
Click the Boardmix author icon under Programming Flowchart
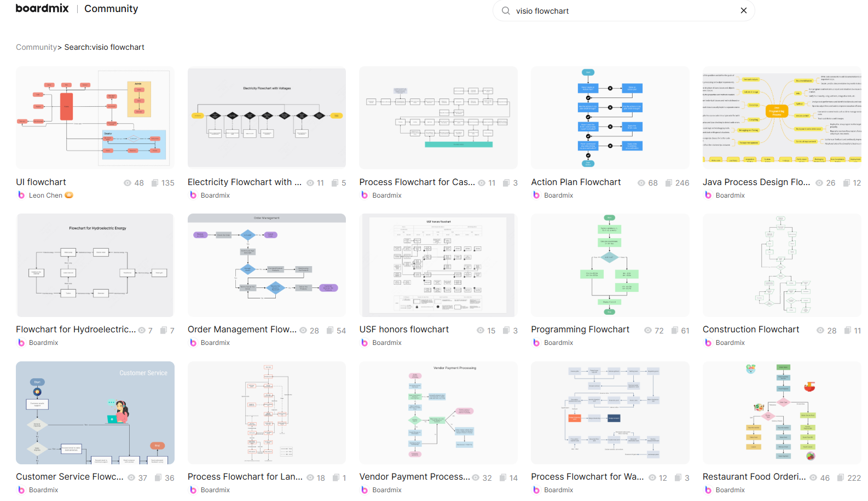tap(536, 343)
